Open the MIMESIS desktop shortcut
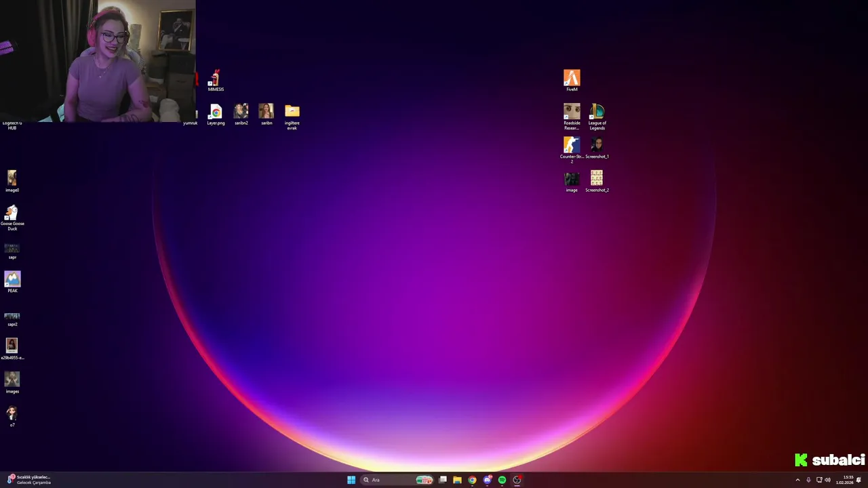Viewport: 868px width, 488px height. point(216,80)
